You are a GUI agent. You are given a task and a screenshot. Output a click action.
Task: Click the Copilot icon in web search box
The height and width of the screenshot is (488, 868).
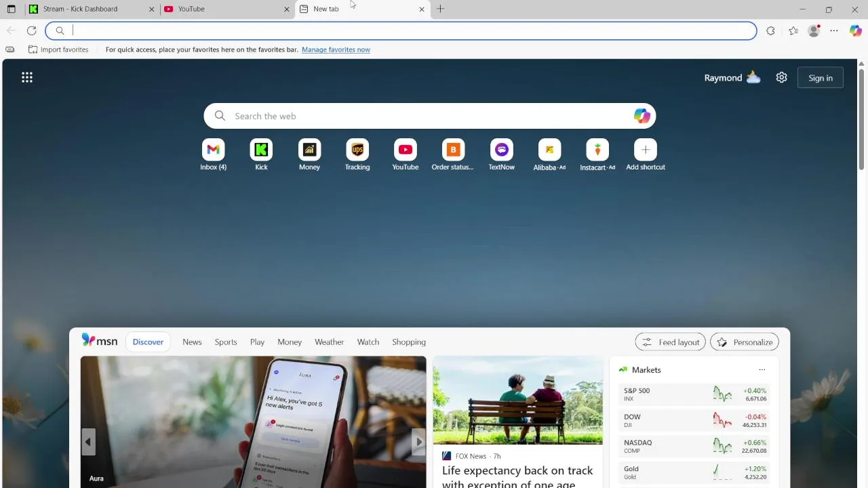642,116
